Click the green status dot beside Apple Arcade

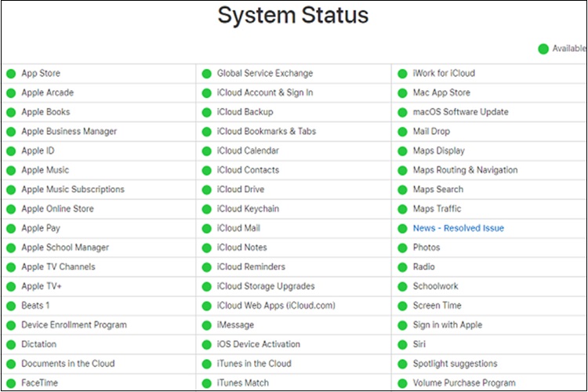click(x=11, y=93)
